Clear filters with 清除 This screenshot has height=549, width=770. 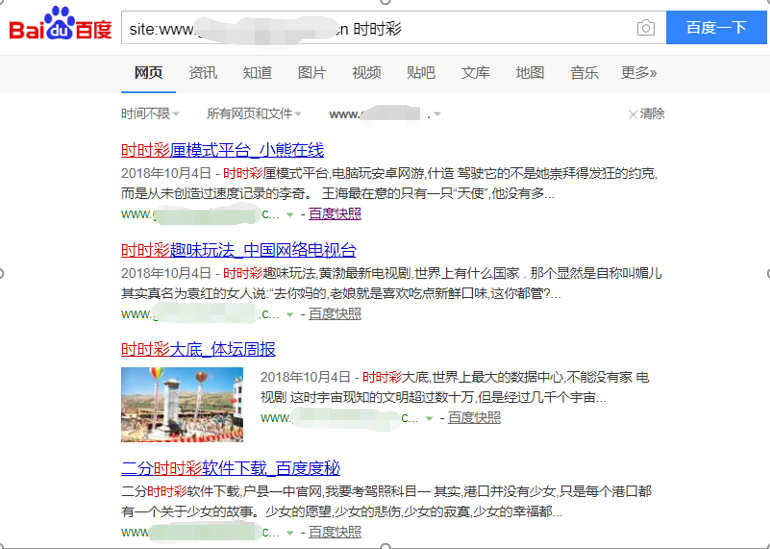click(646, 114)
